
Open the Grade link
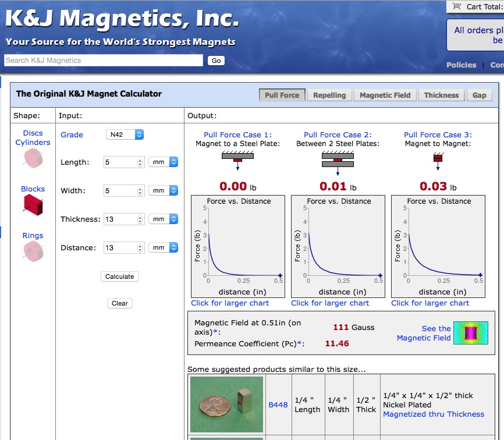pos(72,134)
